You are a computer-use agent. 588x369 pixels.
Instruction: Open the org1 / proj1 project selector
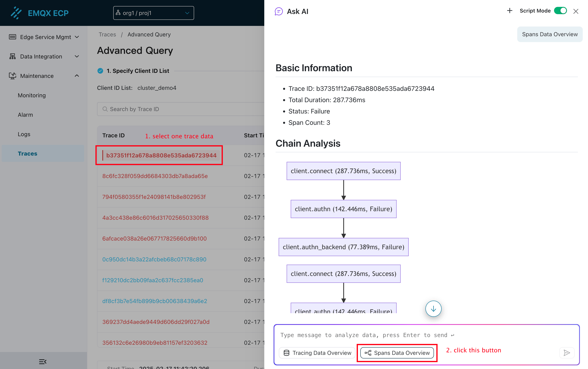coord(153,13)
